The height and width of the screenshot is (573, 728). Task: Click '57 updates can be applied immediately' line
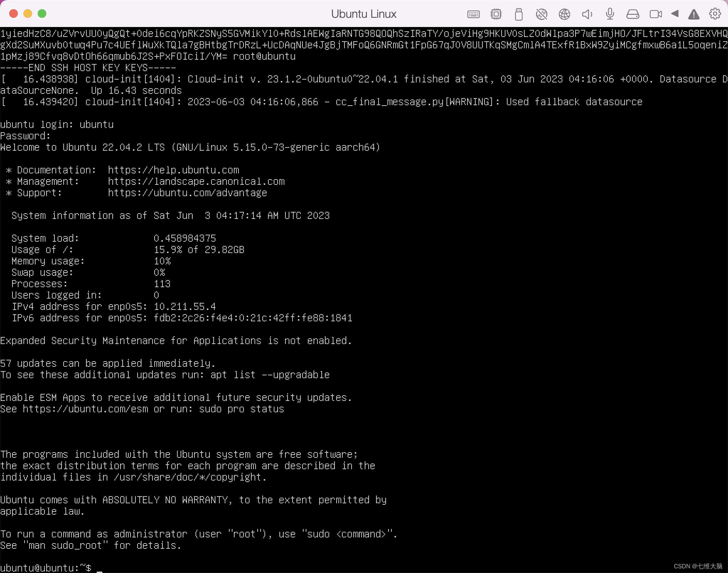click(x=108, y=363)
